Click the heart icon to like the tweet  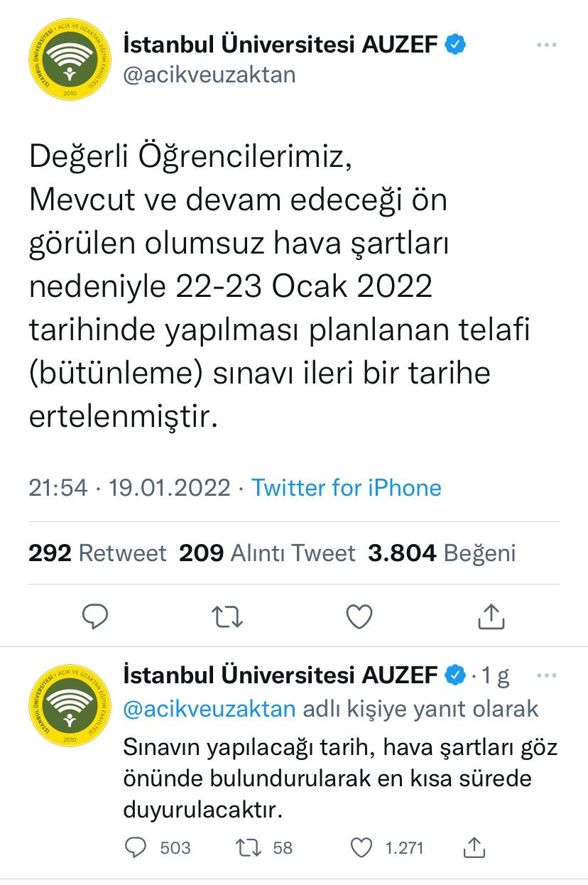[x=360, y=617]
